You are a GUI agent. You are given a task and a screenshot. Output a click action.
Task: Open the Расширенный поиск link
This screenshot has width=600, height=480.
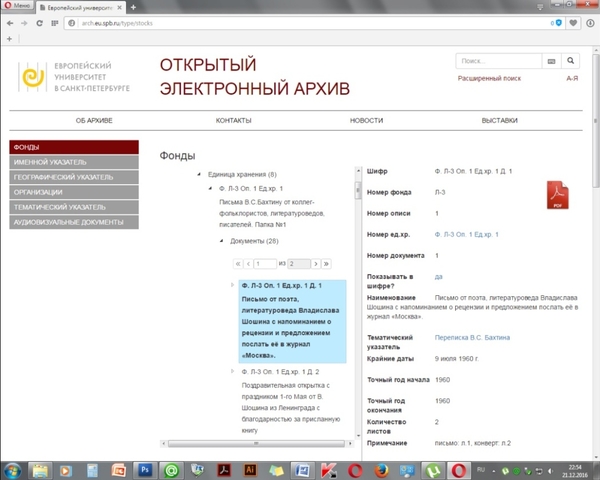[x=489, y=78]
